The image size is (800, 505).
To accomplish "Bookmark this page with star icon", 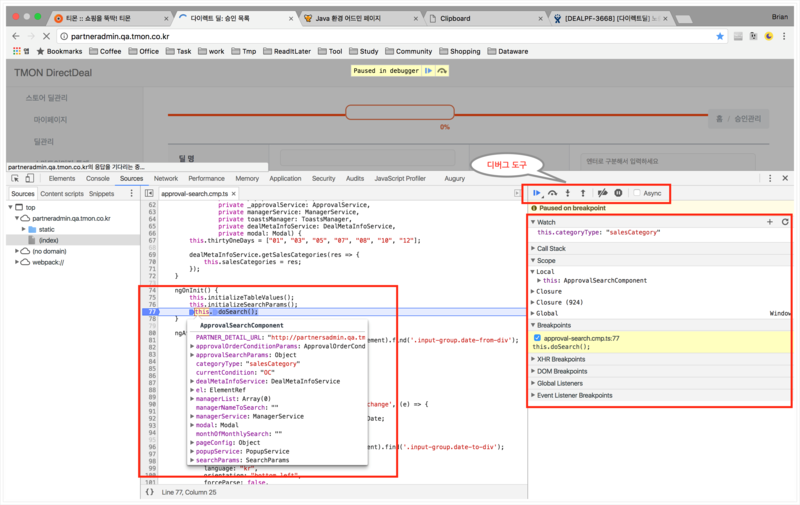I will 720,36.
